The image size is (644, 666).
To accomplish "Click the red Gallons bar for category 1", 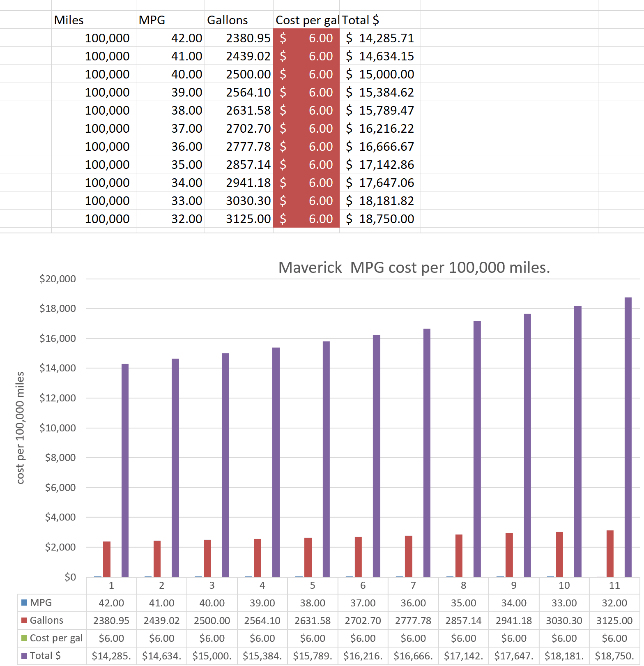I will click(107, 559).
